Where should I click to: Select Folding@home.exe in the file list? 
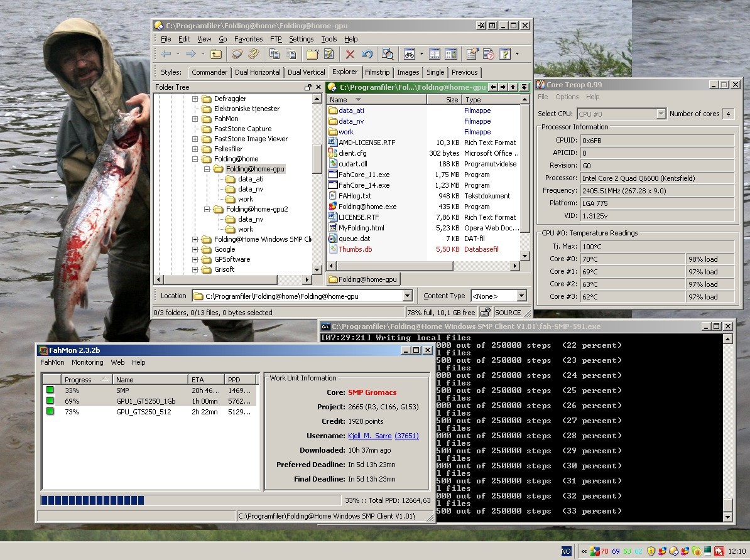click(367, 207)
